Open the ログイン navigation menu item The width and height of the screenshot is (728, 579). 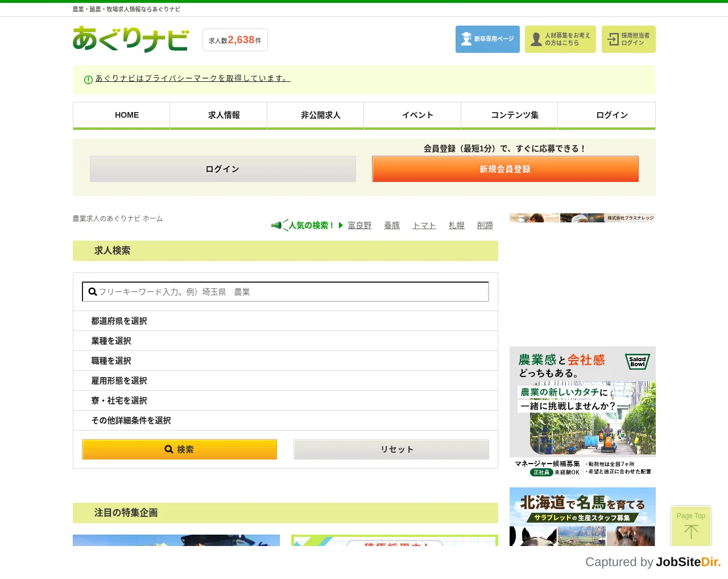pyautogui.click(x=607, y=115)
